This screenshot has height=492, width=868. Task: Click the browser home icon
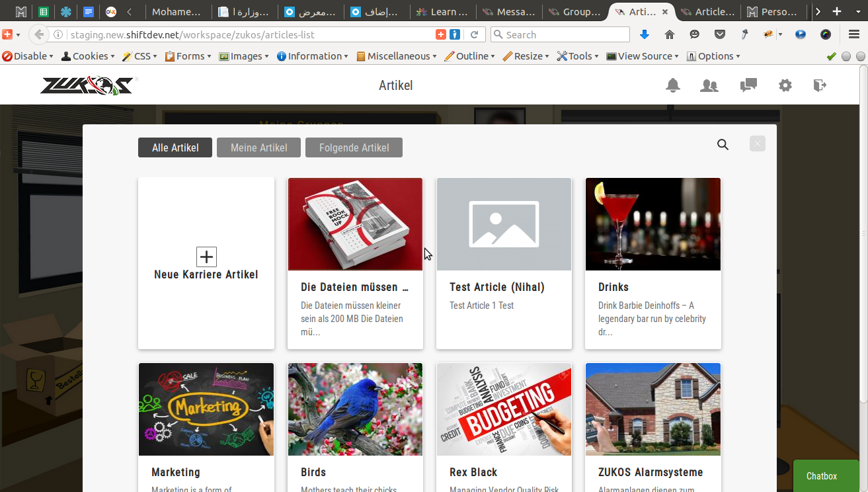(x=670, y=34)
